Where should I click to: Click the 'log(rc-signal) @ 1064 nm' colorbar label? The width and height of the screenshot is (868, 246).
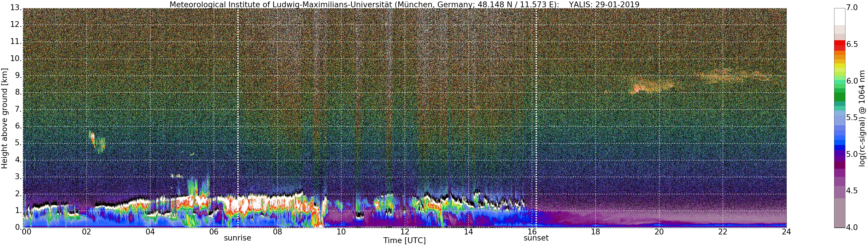click(x=862, y=118)
